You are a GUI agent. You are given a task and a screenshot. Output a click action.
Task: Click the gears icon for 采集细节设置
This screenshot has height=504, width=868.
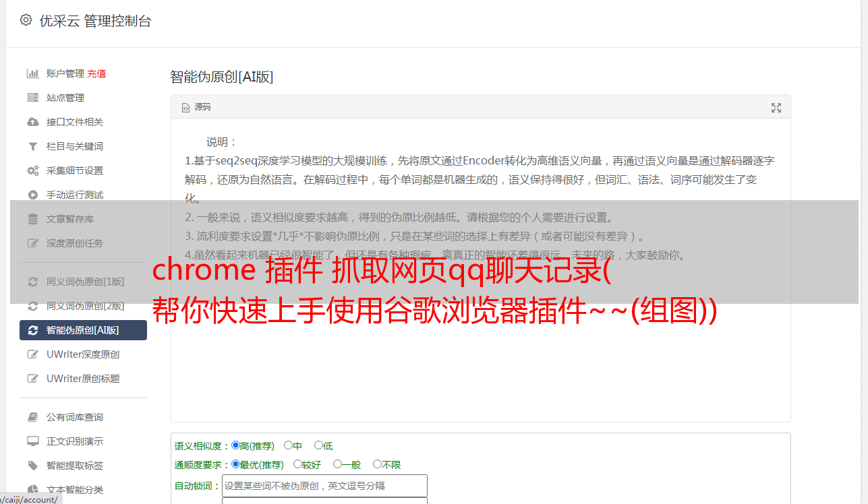tap(32, 170)
